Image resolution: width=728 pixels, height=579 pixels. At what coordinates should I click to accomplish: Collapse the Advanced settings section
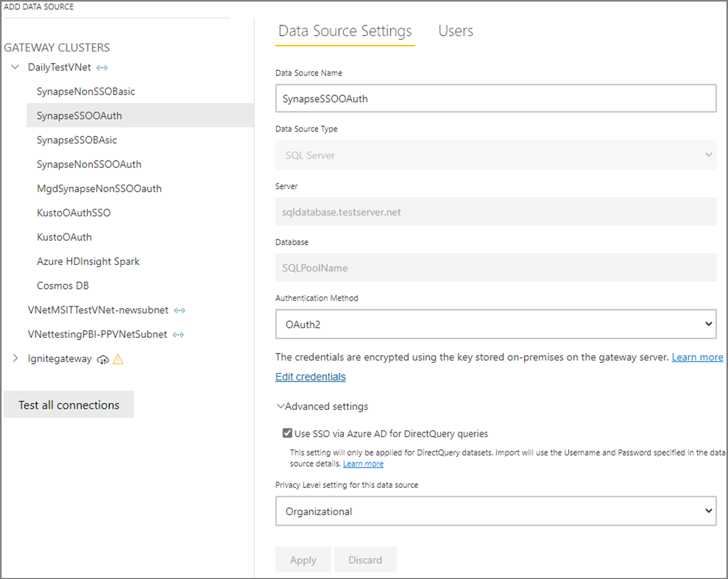tap(280, 405)
